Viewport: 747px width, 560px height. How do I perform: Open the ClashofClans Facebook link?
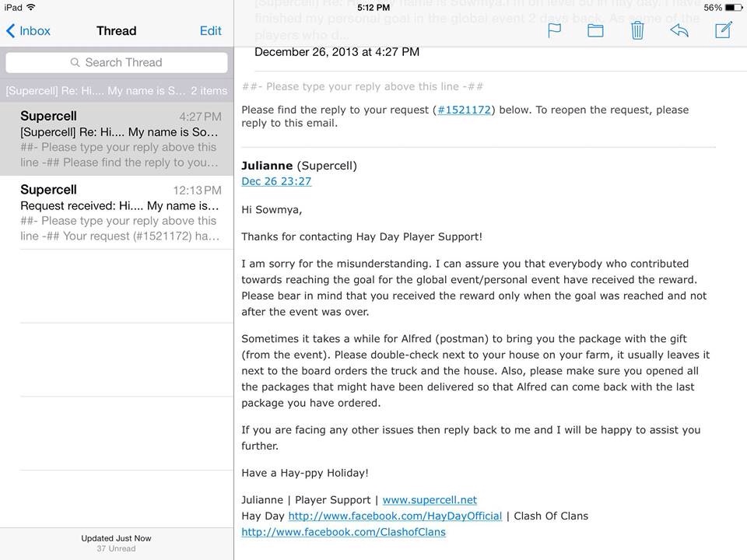pyautogui.click(x=343, y=532)
